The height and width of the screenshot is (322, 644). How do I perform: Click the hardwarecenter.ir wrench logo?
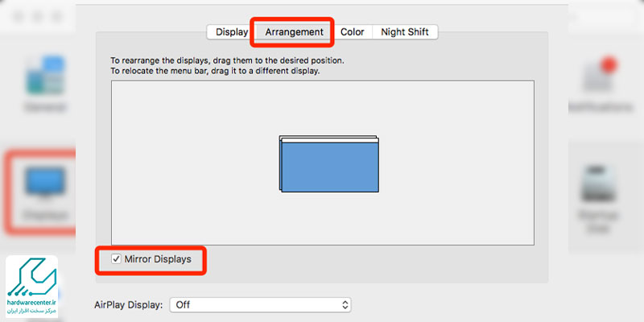[x=32, y=277]
